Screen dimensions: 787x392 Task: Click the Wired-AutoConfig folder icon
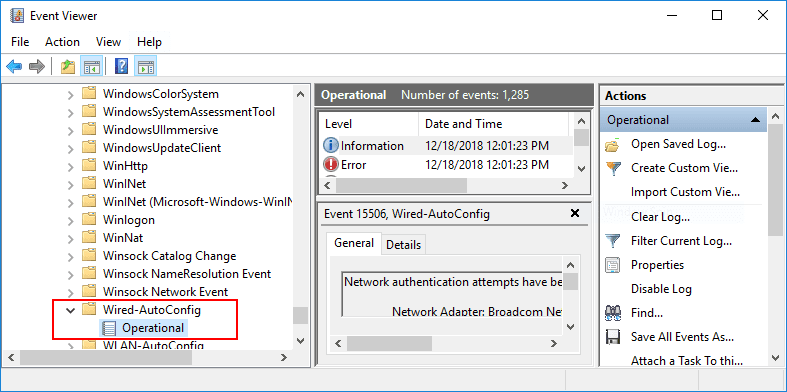(89, 310)
